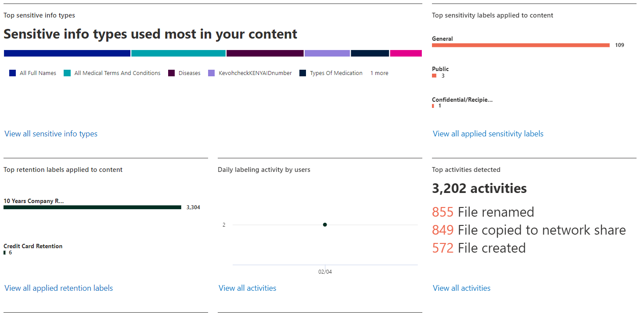The image size is (644, 314).
Task: Expand the "1 more" legend entry
Action: pos(379,73)
